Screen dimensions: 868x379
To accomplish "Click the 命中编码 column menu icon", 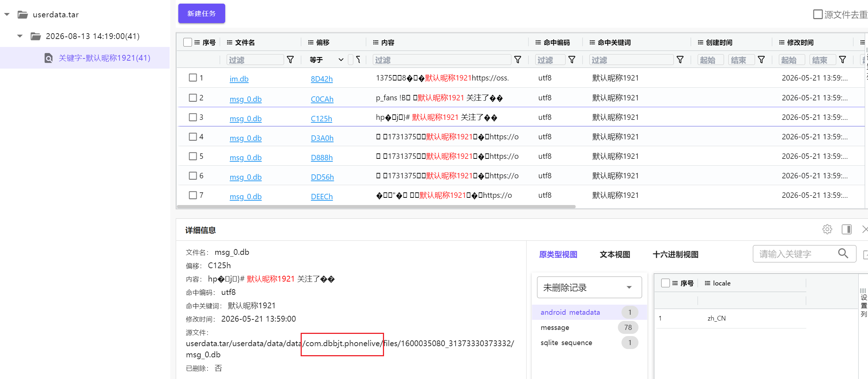I will tap(538, 42).
